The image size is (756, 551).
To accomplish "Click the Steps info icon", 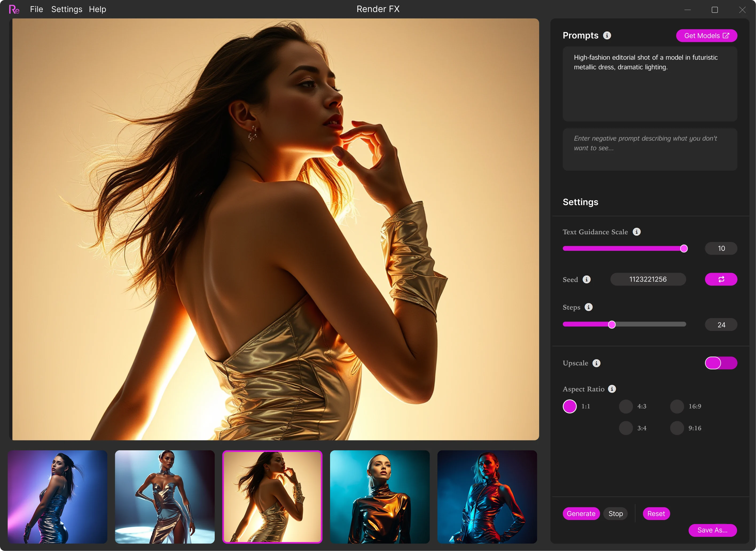I will pyautogui.click(x=589, y=307).
